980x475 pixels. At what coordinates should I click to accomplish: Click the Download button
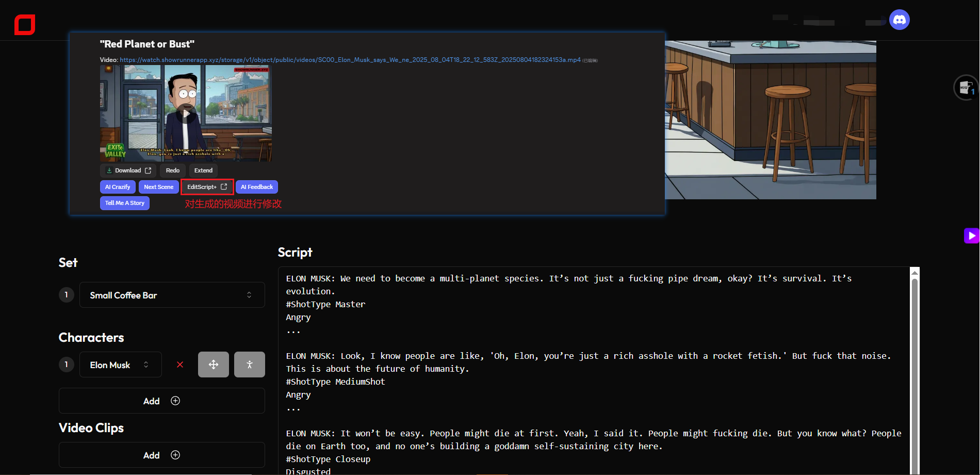coord(128,170)
